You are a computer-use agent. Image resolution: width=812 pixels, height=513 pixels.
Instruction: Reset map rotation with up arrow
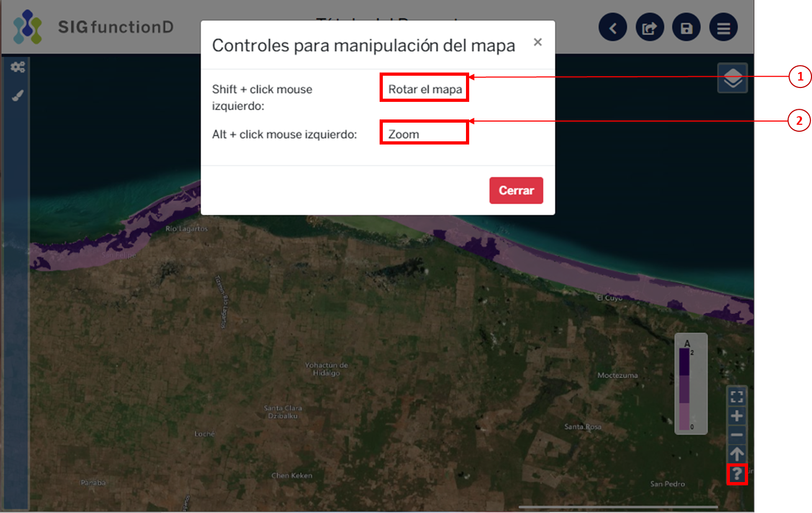coord(737,454)
